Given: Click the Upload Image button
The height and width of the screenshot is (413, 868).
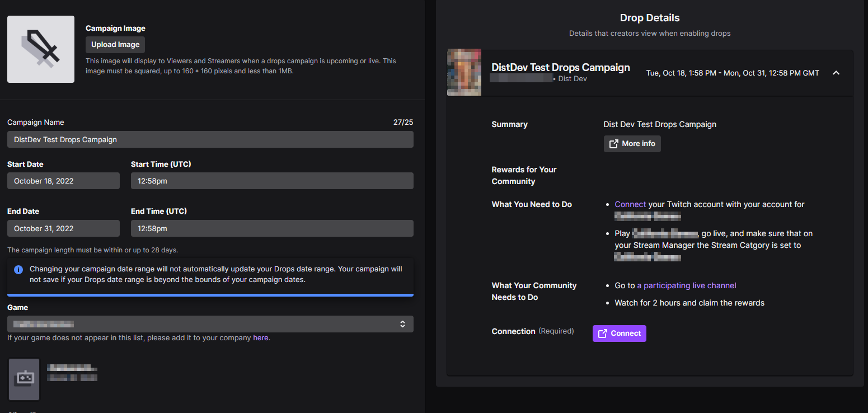Looking at the screenshot, I should pos(115,44).
